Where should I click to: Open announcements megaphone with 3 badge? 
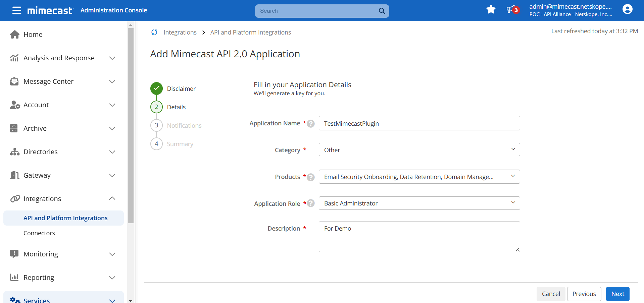[x=512, y=10]
